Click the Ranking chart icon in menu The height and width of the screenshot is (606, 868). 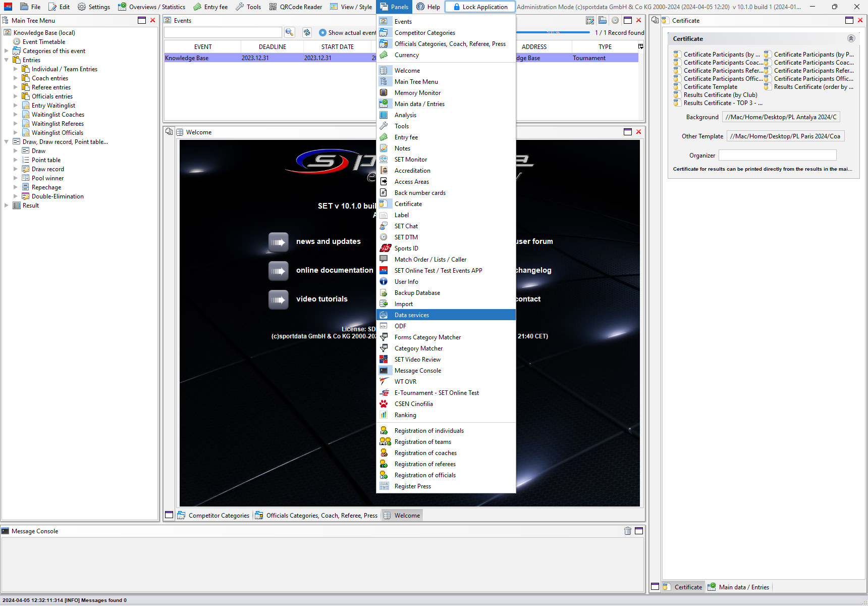tap(384, 415)
